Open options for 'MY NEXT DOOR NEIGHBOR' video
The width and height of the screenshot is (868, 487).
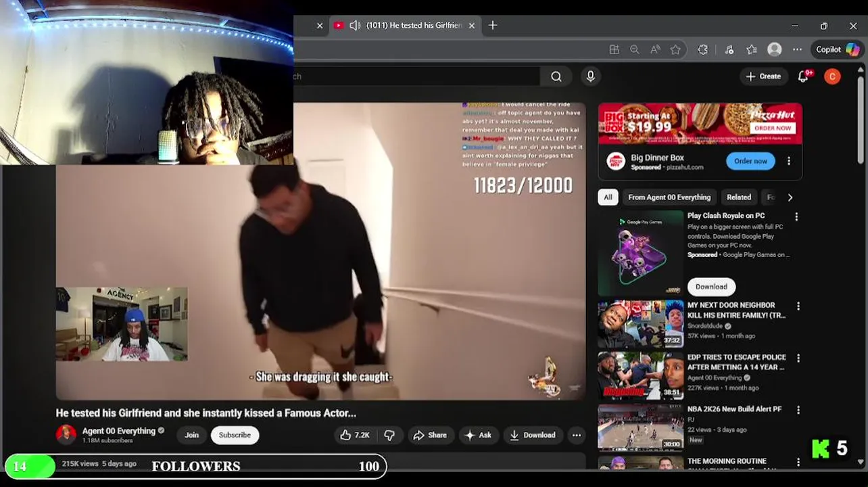[x=798, y=306]
